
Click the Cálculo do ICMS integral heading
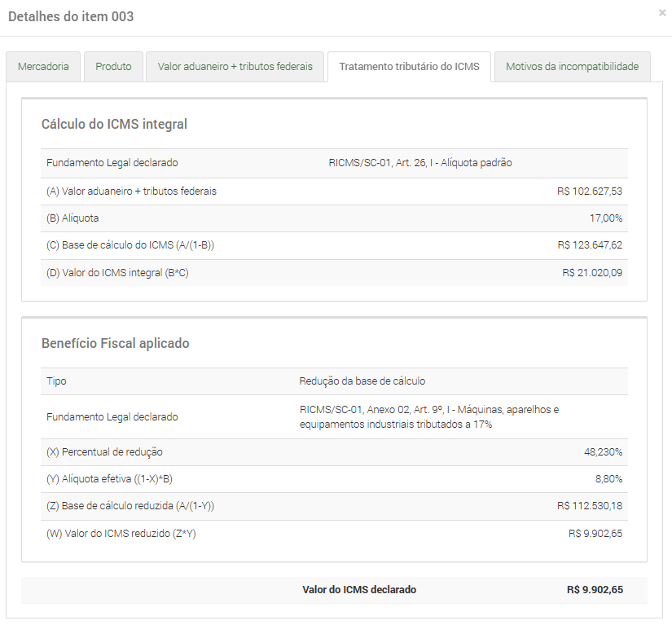pos(114,125)
